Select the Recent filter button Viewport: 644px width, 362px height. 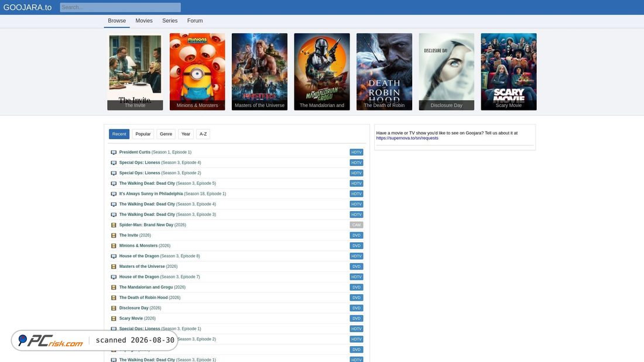coord(119,134)
